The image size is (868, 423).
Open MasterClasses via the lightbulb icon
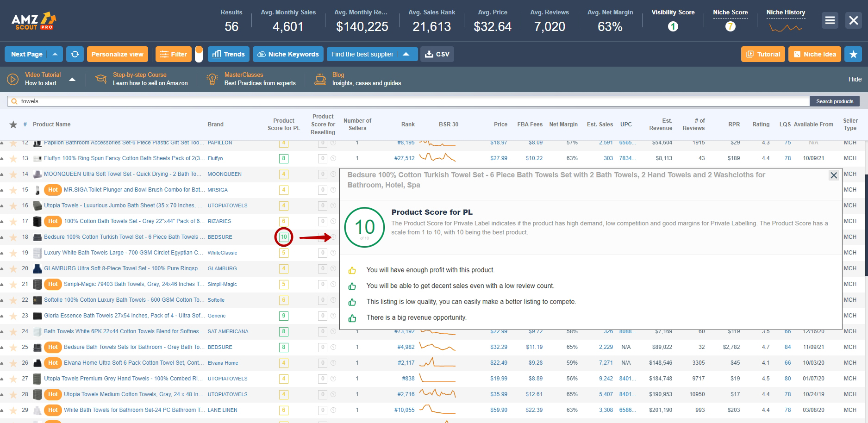point(212,79)
